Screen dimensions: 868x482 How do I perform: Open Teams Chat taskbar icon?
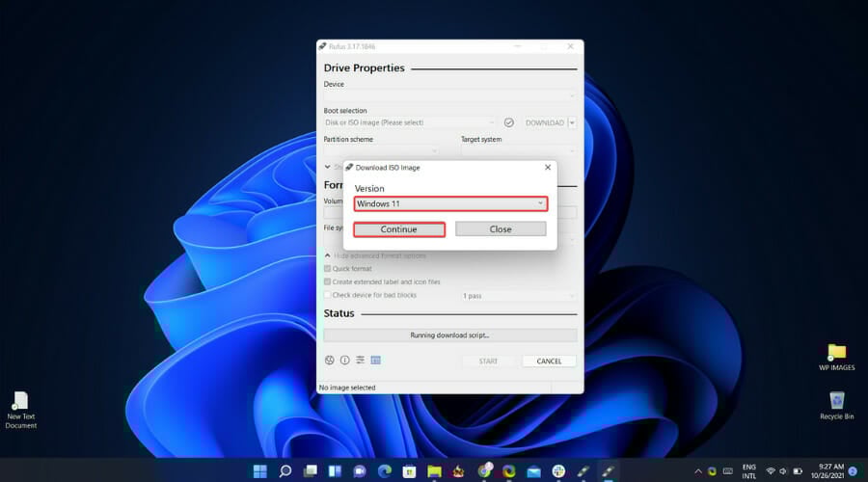pyautogui.click(x=360, y=471)
